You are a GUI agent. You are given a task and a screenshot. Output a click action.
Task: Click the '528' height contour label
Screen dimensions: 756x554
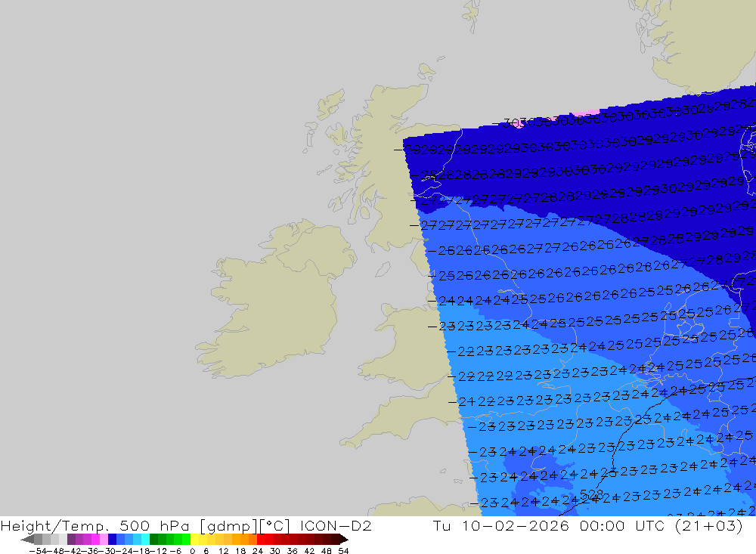[x=592, y=495]
